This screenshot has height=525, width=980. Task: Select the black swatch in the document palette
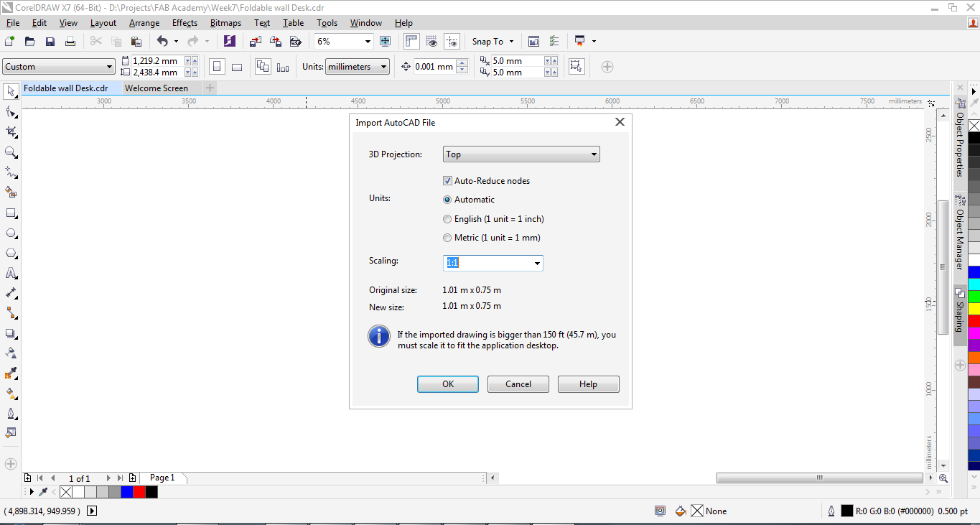[151, 492]
